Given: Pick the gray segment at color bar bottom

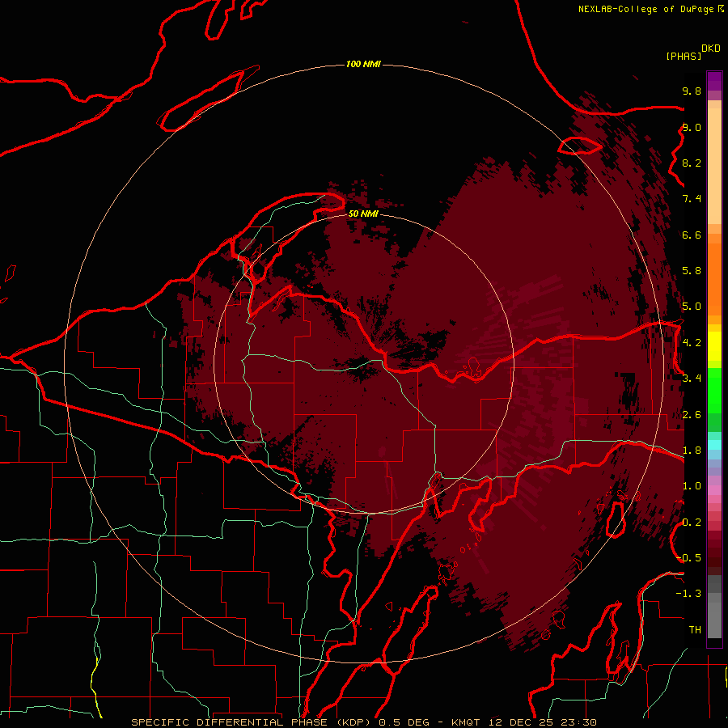Looking at the screenshot, I should pos(714,620).
